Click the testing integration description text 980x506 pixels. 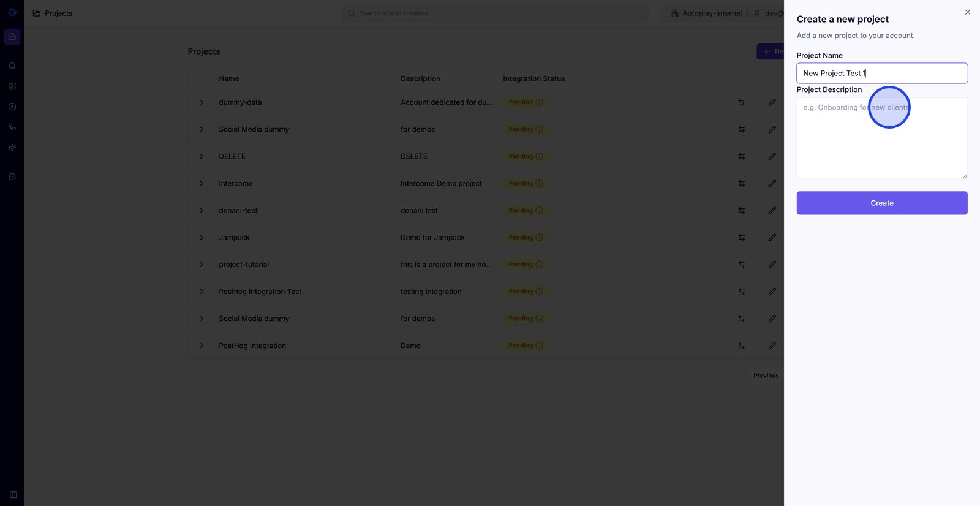coord(431,292)
